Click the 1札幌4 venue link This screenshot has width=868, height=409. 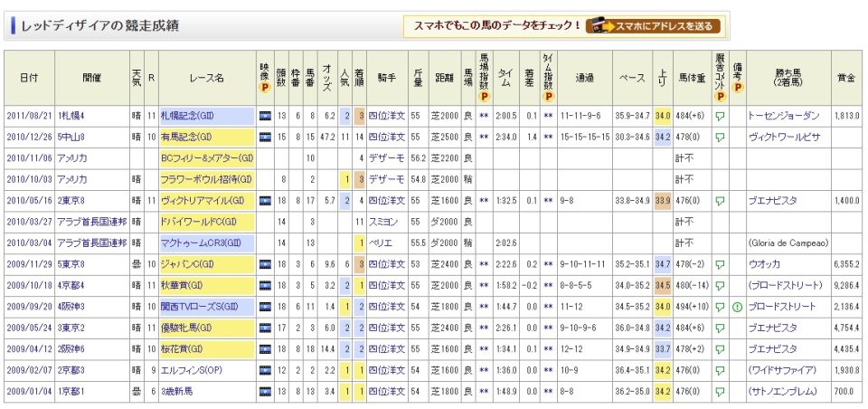coord(72,116)
